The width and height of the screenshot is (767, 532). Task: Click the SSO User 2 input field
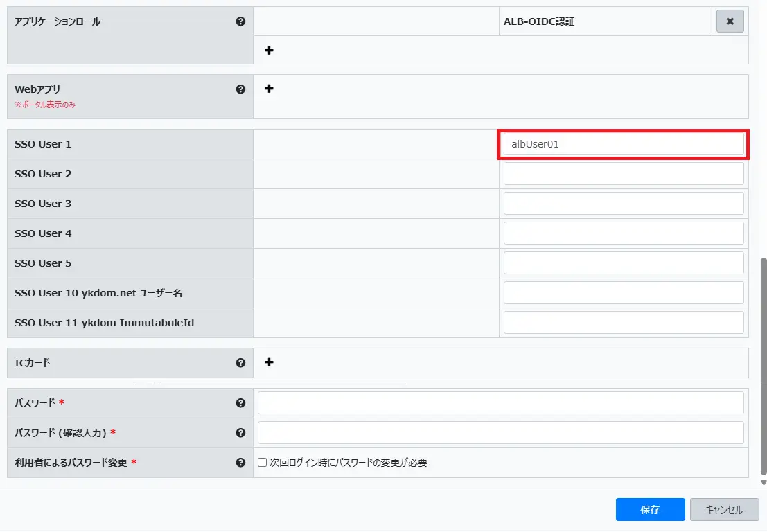click(624, 174)
